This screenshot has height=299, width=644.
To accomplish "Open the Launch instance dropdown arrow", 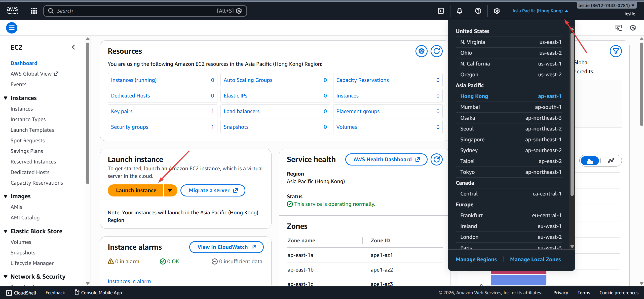I will point(170,190).
